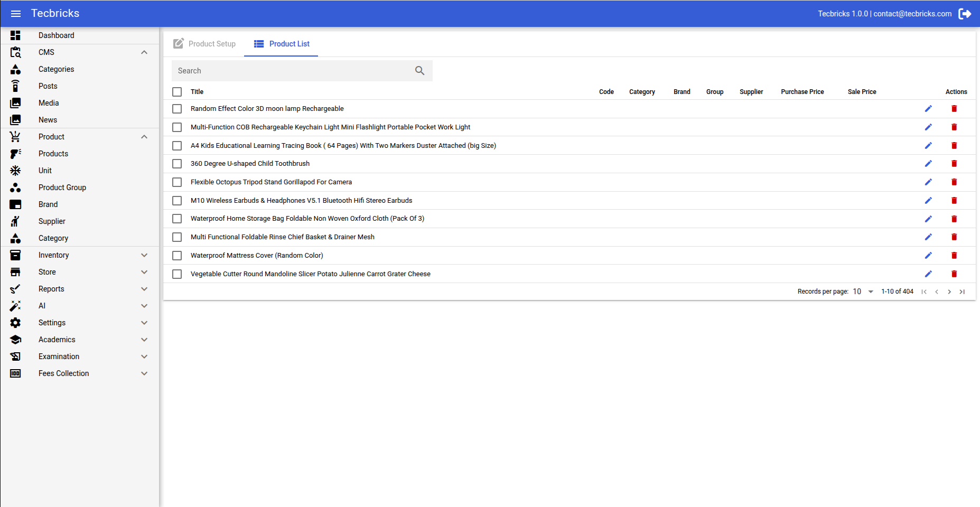Switch to the Product Setup tab

pos(204,44)
